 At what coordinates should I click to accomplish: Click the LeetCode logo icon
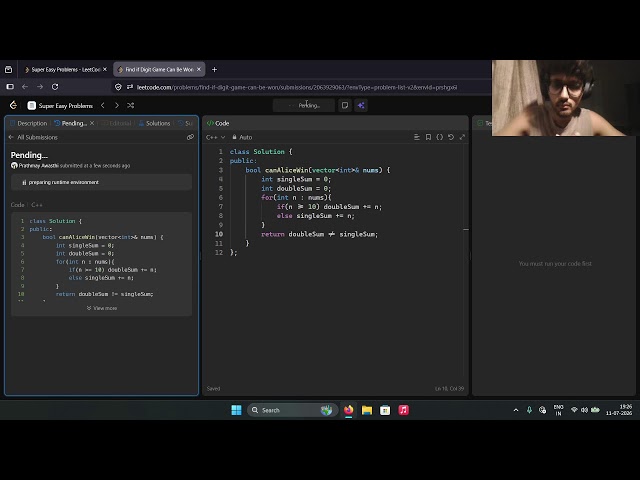pyautogui.click(x=13, y=105)
